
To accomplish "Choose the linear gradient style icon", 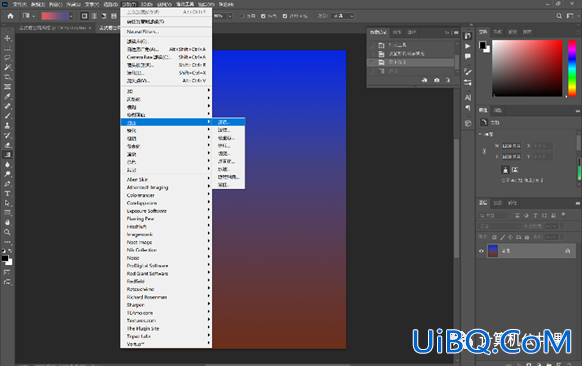I will (x=85, y=16).
